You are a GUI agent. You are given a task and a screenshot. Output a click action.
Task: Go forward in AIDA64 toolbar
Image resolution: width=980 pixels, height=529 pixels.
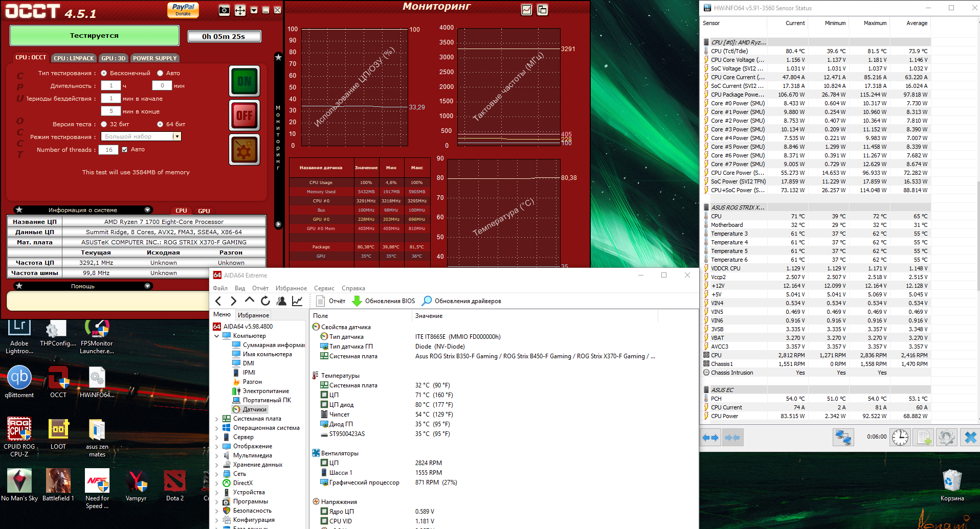pos(234,301)
